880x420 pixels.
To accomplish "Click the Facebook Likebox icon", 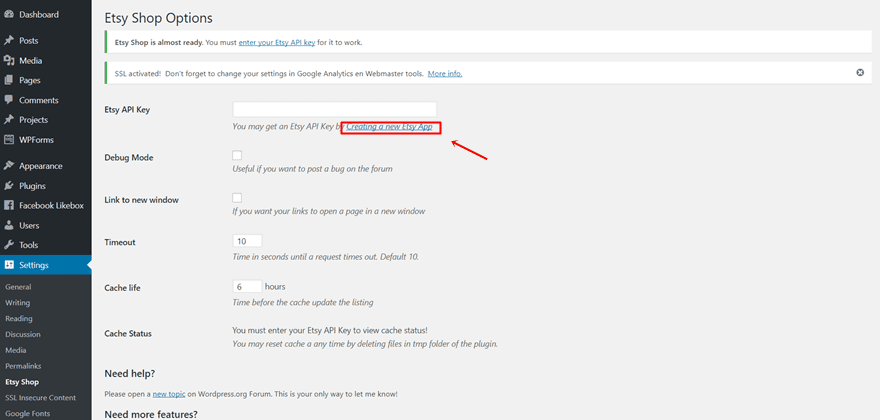I will pyautogui.click(x=8, y=206).
